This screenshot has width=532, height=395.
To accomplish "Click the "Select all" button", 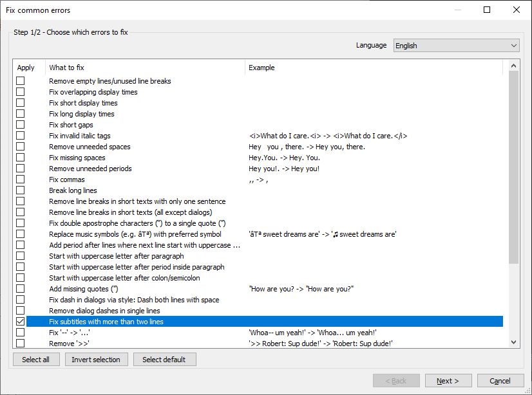I will coord(35,359).
